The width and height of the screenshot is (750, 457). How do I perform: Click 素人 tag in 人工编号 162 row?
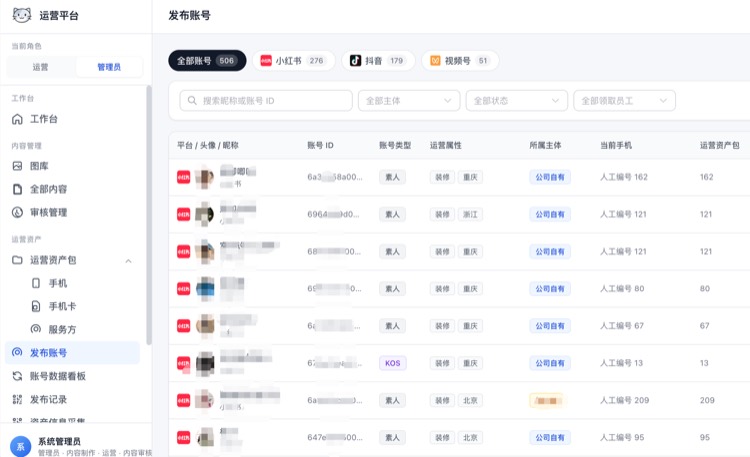point(393,177)
